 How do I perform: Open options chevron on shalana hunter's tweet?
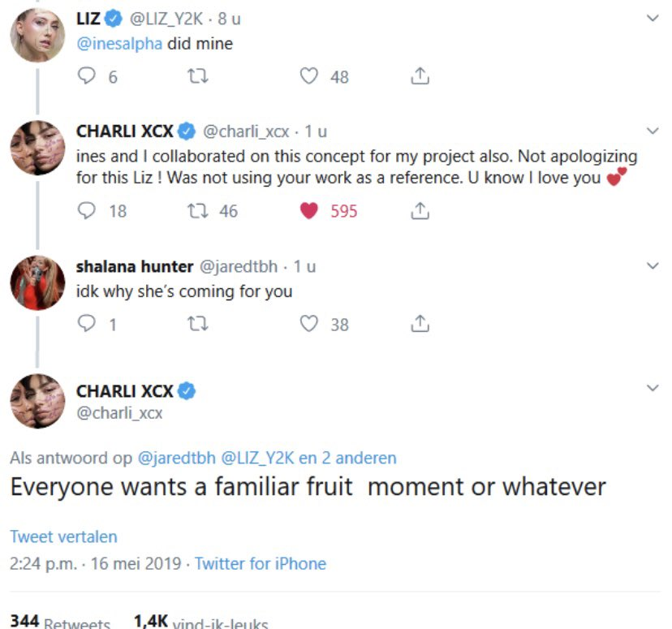[653, 265]
